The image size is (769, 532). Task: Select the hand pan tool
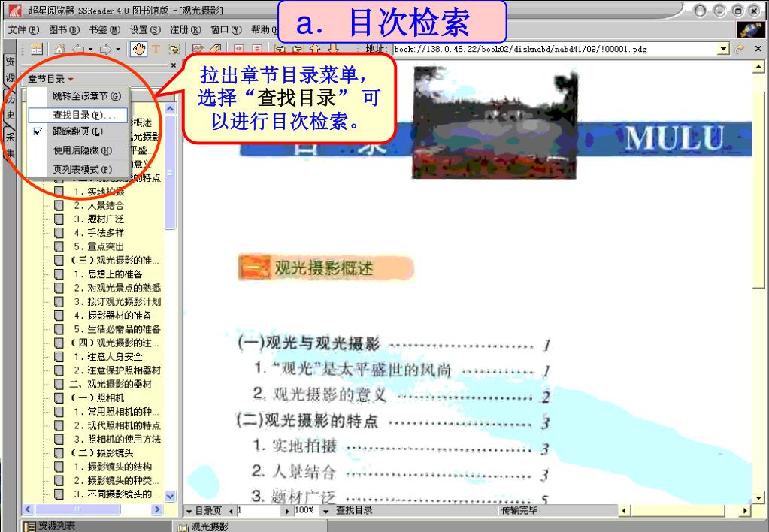139,49
